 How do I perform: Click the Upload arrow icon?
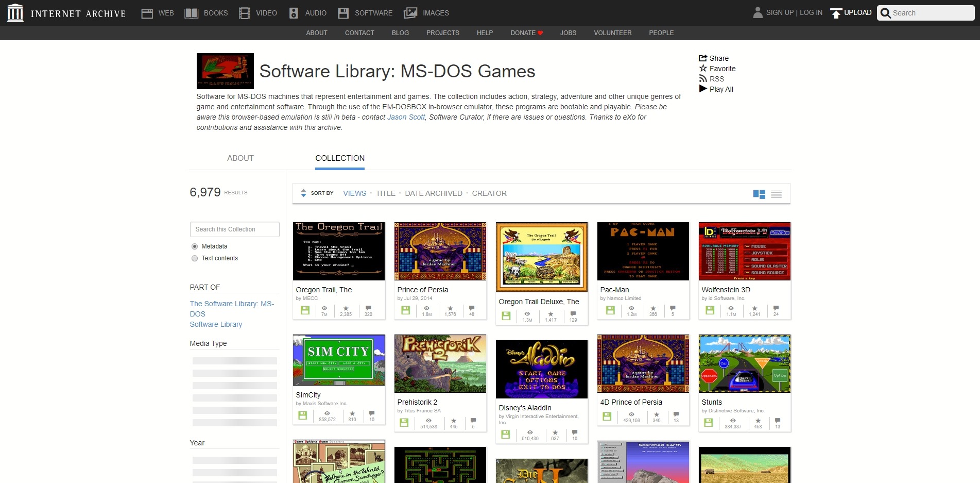[836, 13]
